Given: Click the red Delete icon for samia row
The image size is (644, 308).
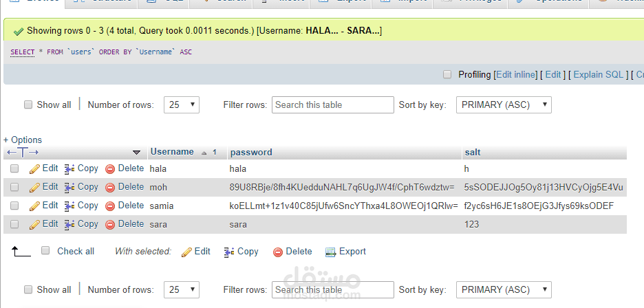Looking at the screenshot, I should [110, 206].
